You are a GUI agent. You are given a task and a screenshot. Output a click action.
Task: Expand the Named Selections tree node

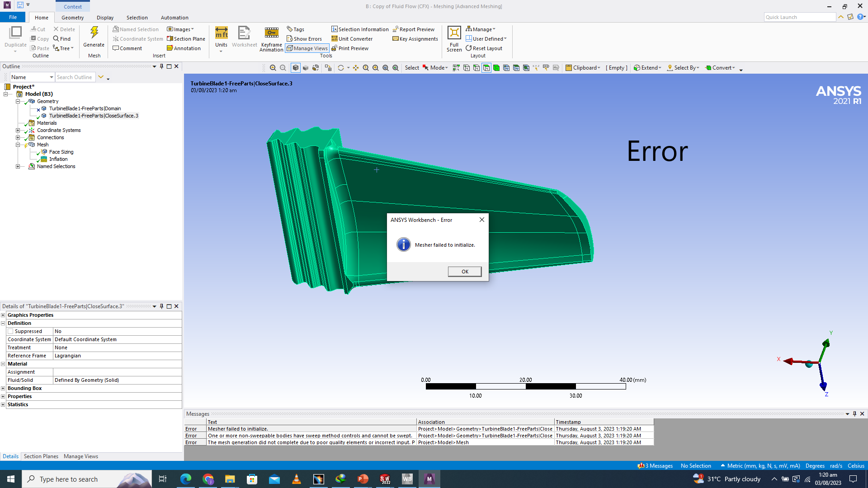[x=18, y=166]
